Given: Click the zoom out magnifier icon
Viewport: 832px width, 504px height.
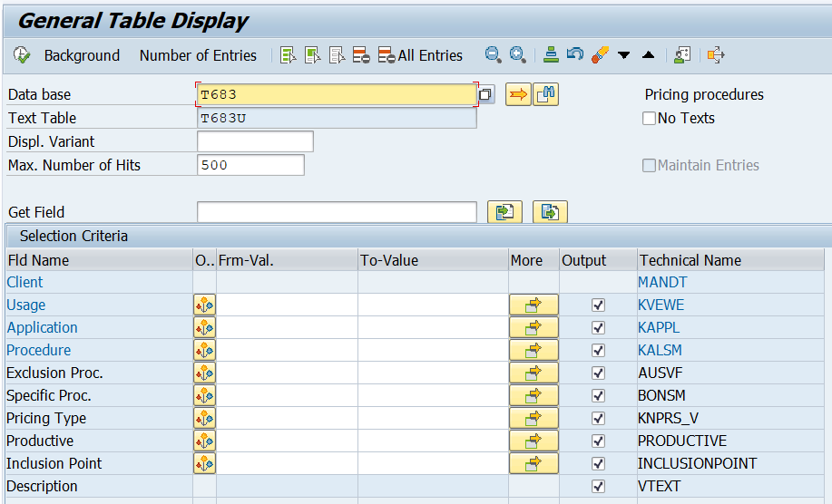Looking at the screenshot, I should click(493, 54).
